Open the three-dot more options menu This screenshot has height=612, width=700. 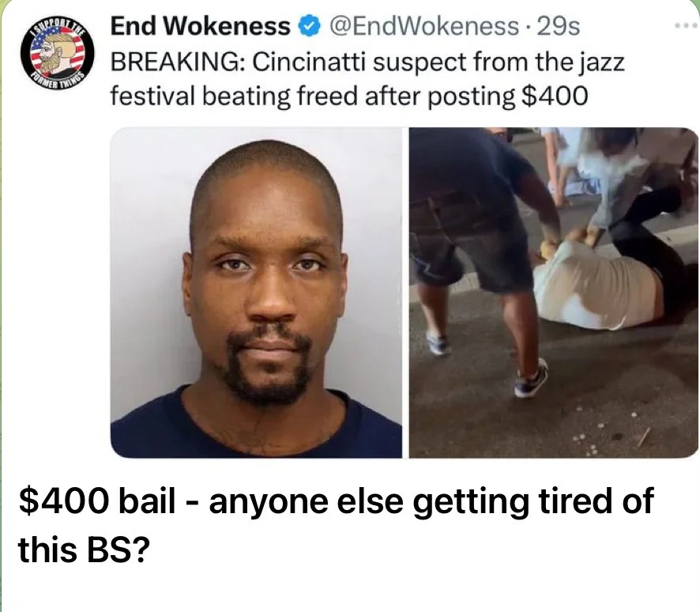tap(686, 27)
